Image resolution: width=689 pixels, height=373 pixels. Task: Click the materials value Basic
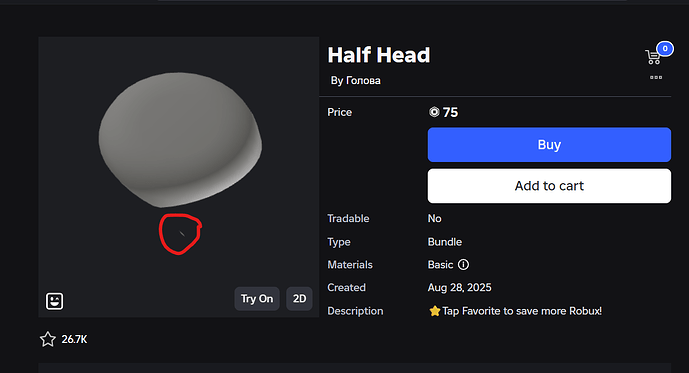[x=440, y=264]
